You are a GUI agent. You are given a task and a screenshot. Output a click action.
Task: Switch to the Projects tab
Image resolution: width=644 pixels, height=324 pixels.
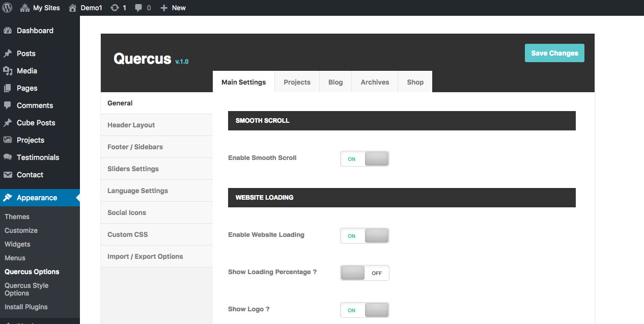click(x=297, y=82)
